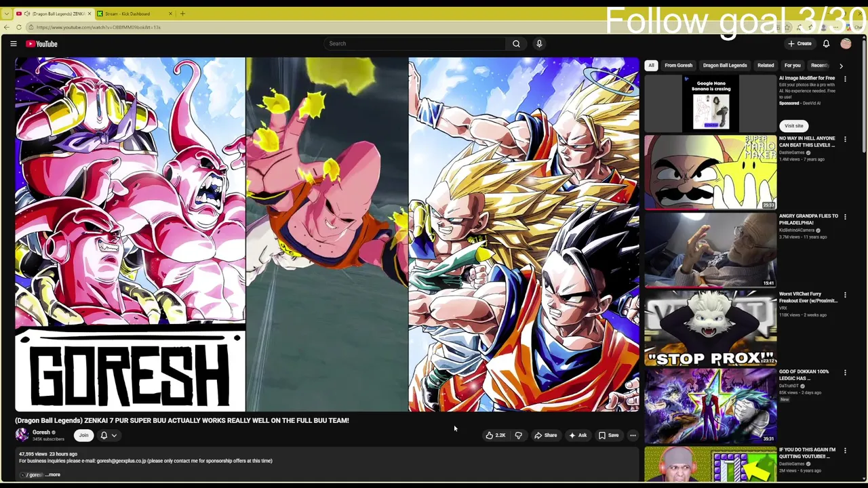The width and height of the screenshot is (868, 488).
Task: Go back with browser back arrow
Action: pos(7,27)
